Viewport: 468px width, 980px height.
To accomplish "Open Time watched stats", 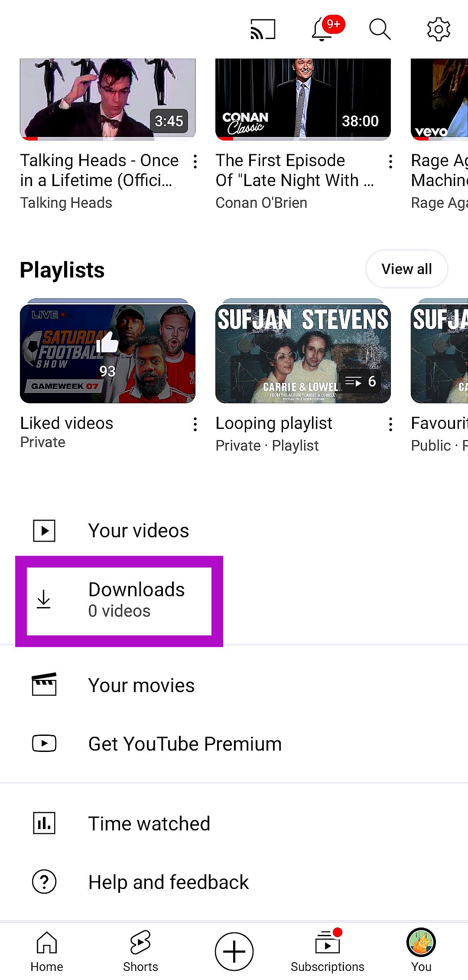I will pyautogui.click(x=149, y=823).
